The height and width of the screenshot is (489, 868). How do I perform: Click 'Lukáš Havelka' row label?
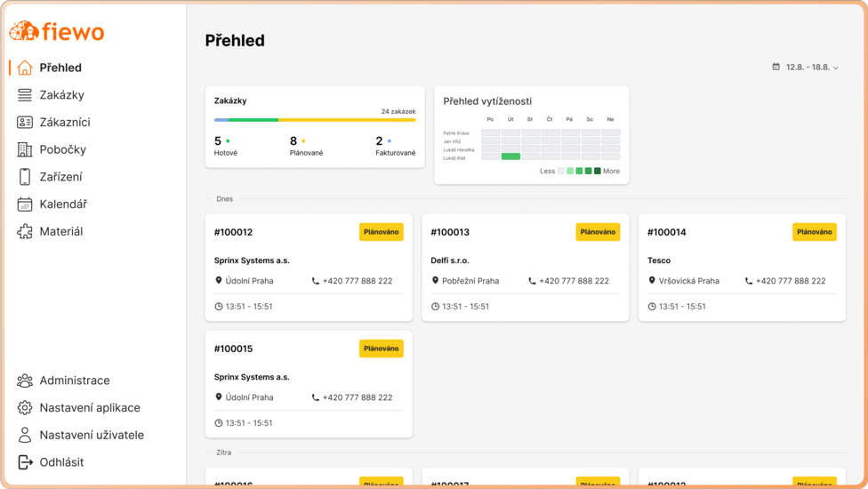(x=458, y=150)
